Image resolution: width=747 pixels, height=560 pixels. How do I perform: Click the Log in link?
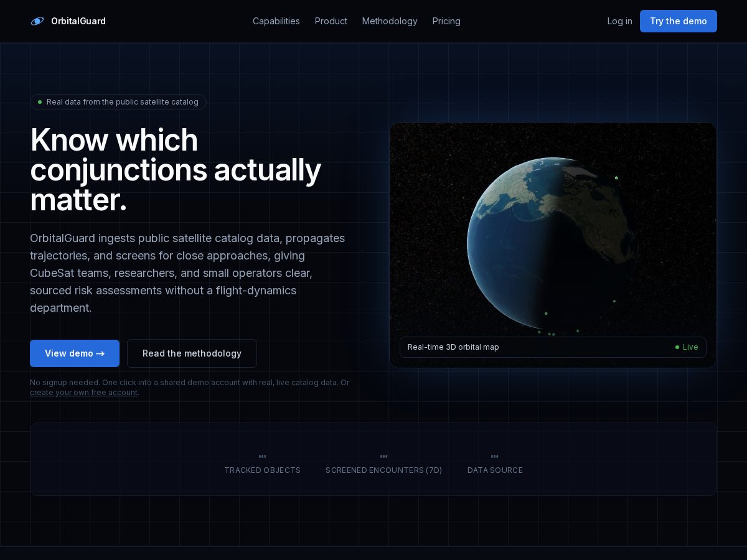pyautogui.click(x=619, y=21)
